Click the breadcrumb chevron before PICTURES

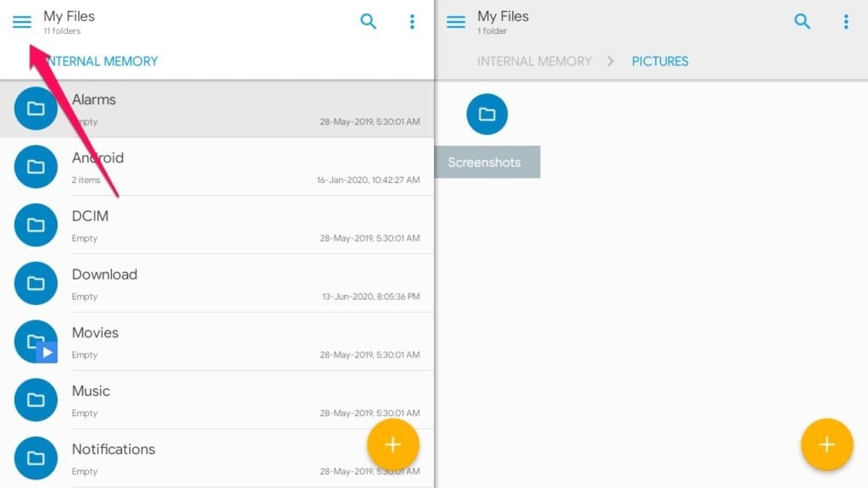point(610,61)
